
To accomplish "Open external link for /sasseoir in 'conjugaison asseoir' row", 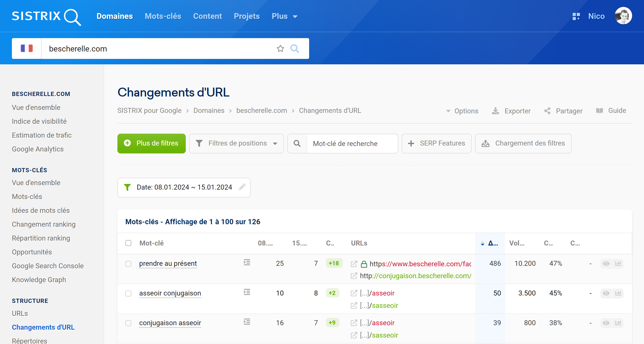I will pyautogui.click(x=354, y=335).
